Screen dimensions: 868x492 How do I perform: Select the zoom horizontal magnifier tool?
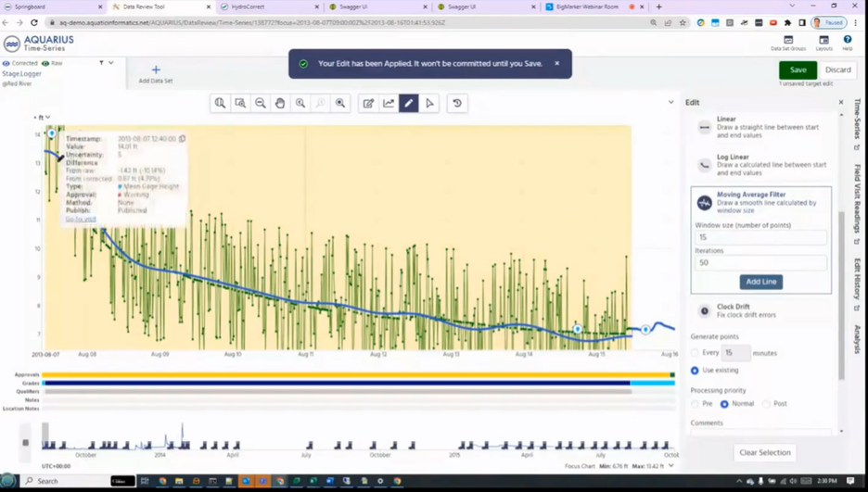pyautogui.click(x=221, y=104)
